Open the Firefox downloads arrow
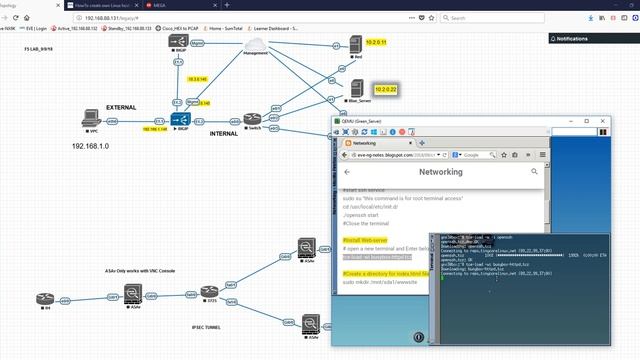The image size is (640, 360). [591, 18]
